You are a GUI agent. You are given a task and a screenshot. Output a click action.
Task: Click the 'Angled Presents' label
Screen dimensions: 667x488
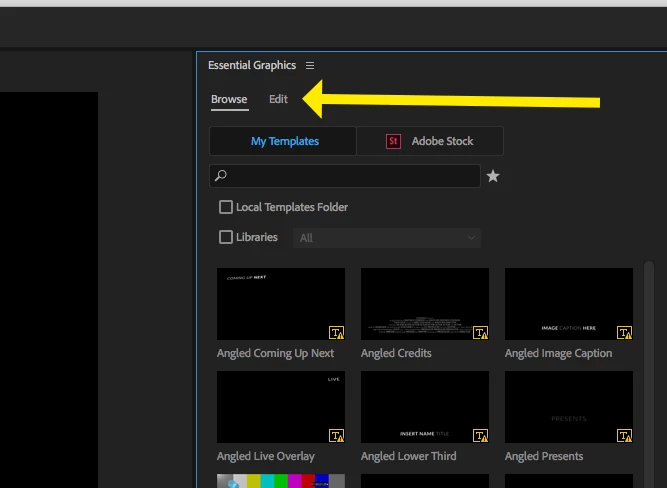tap(544, 457)
